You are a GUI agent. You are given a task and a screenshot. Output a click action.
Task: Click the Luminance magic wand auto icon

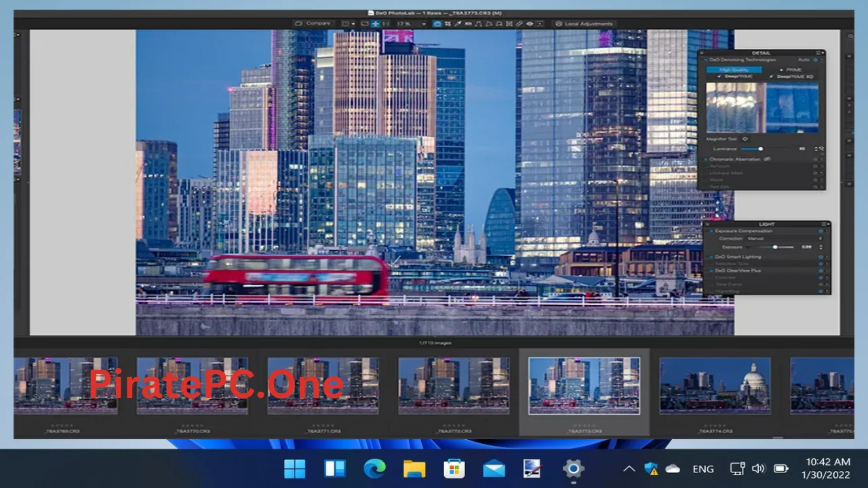tap(822, 149)
